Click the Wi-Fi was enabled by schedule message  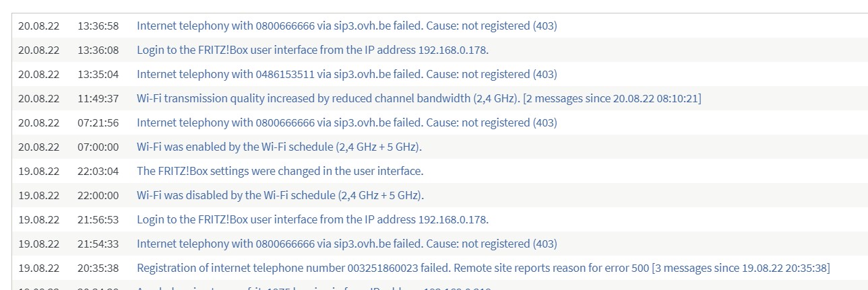pos(283,147)
